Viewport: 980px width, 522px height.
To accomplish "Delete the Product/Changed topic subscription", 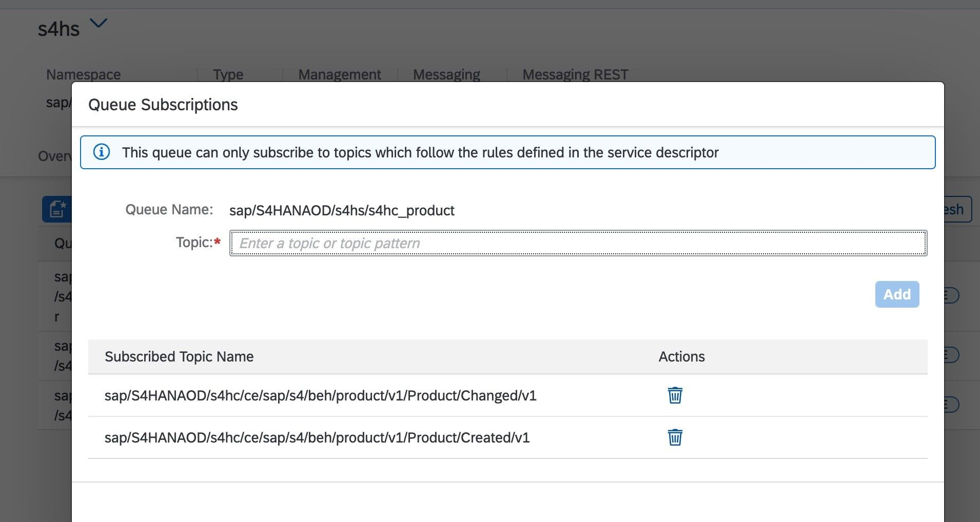I will tap(675, 395).
